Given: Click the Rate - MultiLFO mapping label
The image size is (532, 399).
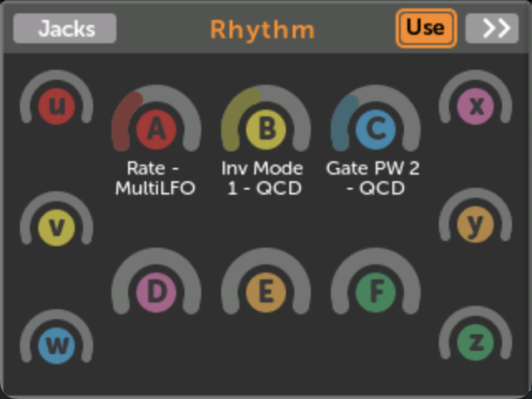Looking at the screenshot, I should (155, 178).
